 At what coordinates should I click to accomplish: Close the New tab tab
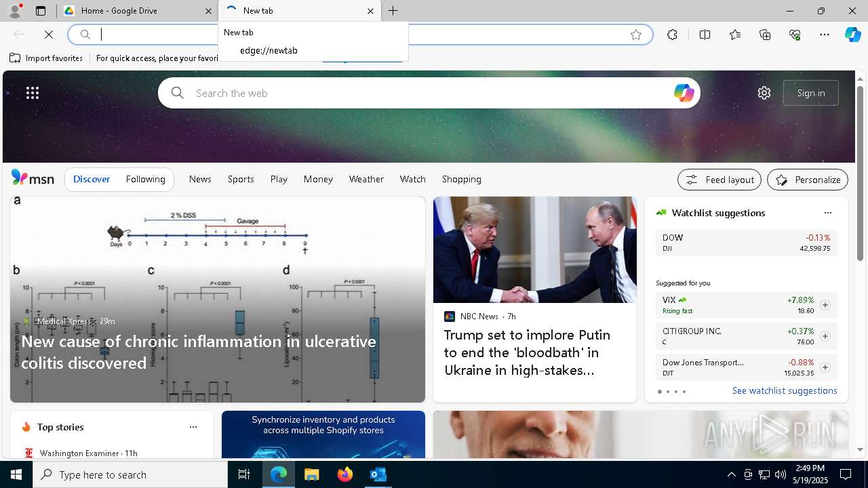click(370, 11)
